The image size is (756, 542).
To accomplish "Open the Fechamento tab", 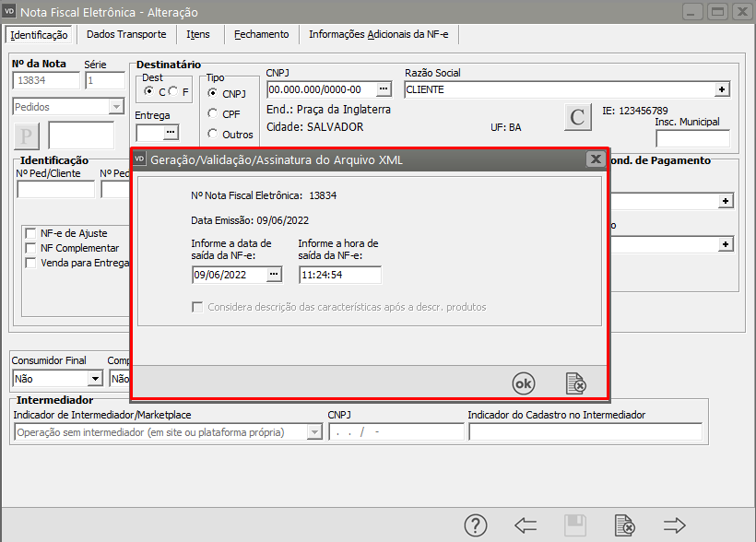I will point(261,34).
